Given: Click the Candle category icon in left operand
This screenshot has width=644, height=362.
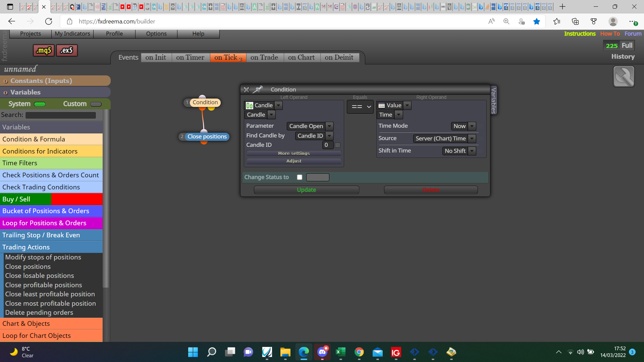Looking at the screenshot, I should [x=249, y=106].
